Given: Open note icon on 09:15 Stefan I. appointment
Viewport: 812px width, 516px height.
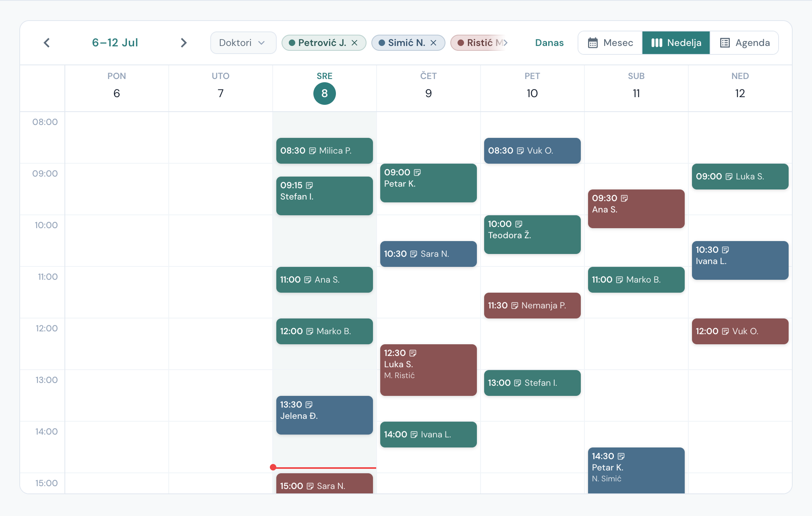Looking at the screenshot, I should 309,185.
